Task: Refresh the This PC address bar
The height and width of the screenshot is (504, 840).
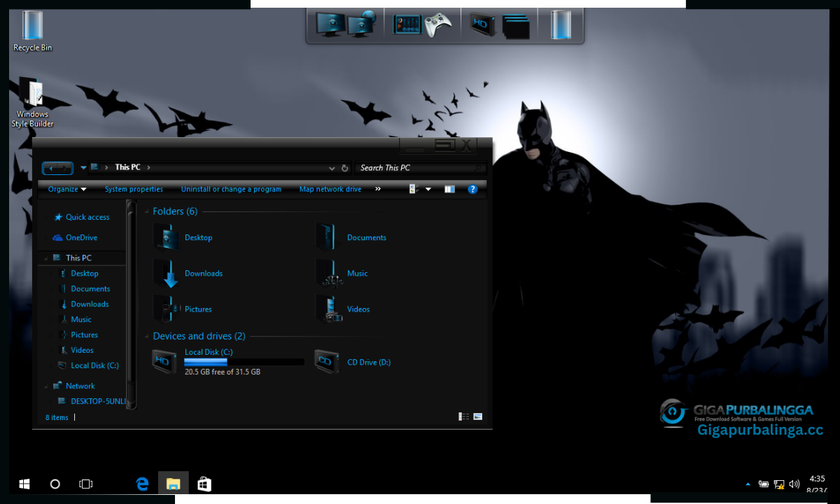Action: (x=344, y=168)
